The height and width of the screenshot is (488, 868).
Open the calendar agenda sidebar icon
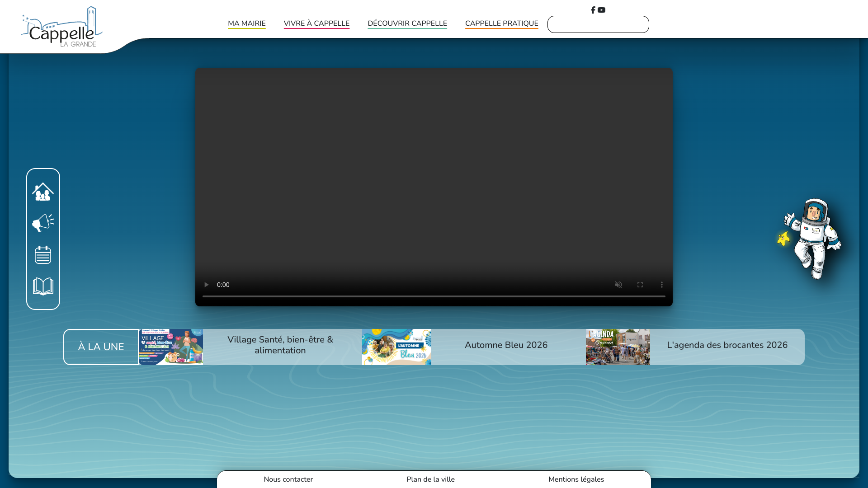43,255
